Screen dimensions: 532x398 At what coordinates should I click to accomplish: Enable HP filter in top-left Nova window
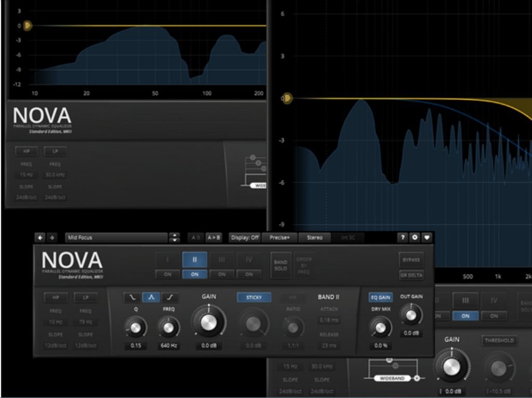26,151
